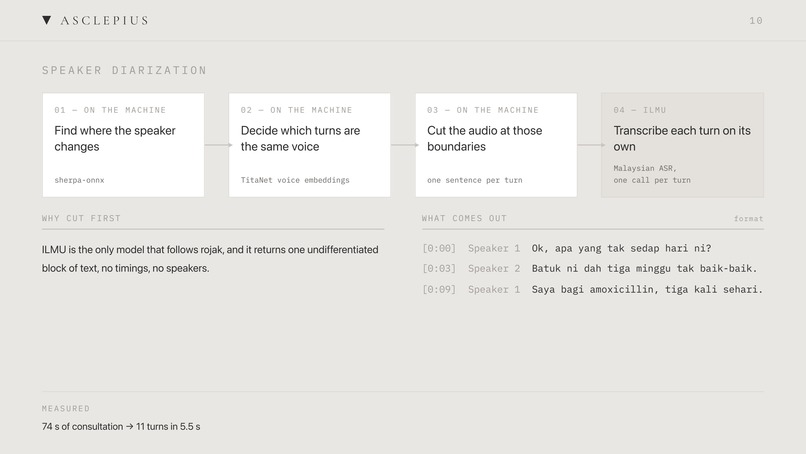Viewport: 806px width, 454px height.
Task: Click 'Speaker 1' on the 0:09 row
Action: coord(494,289)
